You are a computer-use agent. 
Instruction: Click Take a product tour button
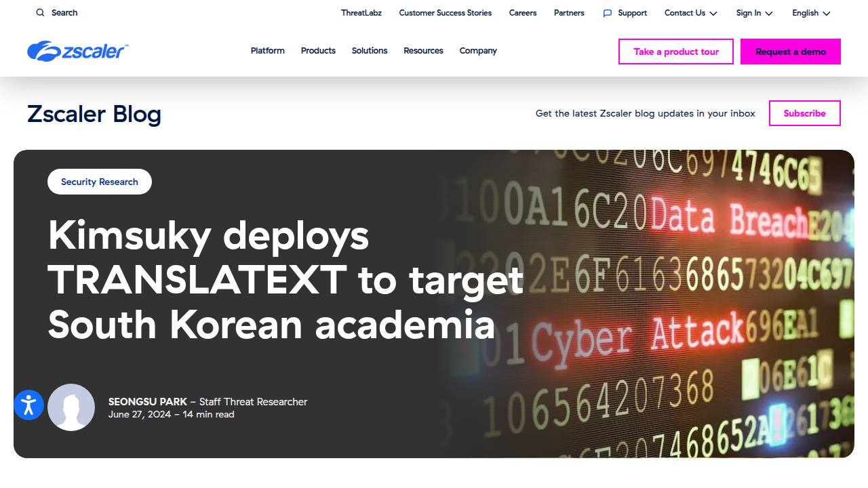tap(676, 52)
